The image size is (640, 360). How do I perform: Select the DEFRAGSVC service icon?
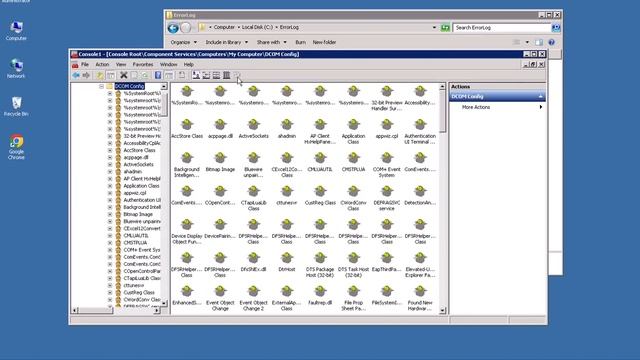click(x=387, y=198)
